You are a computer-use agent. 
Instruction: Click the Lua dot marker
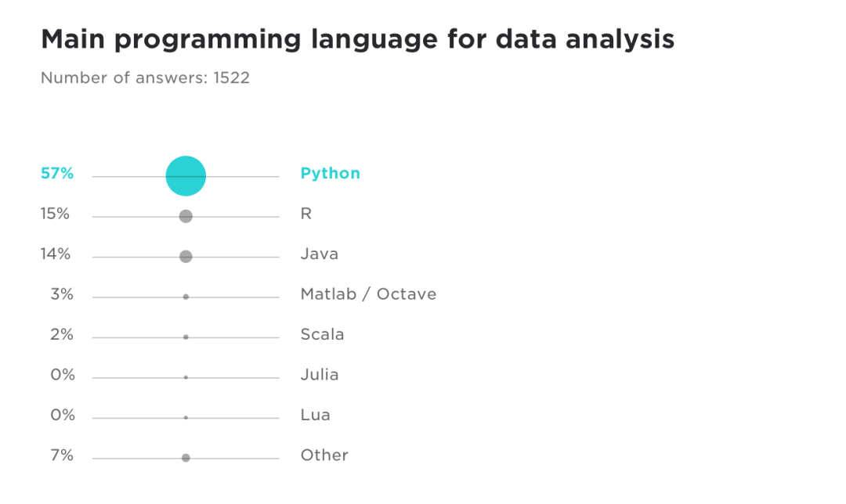click(186, 418)
